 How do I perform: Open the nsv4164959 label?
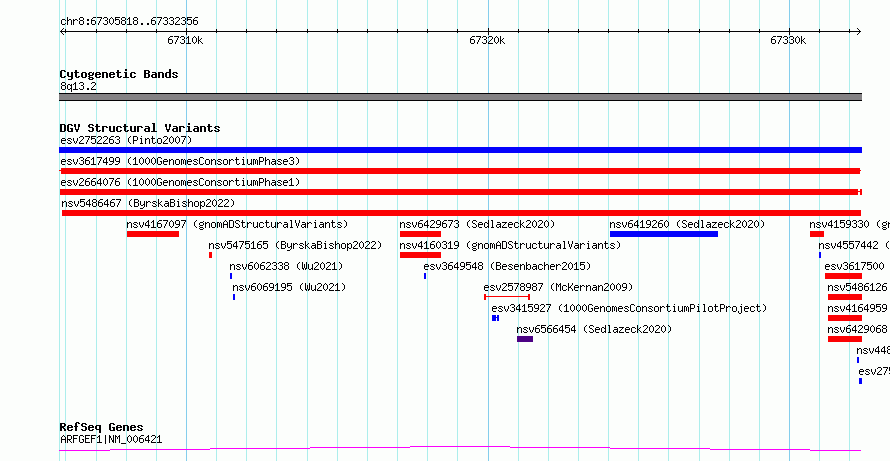click(857, 308)
